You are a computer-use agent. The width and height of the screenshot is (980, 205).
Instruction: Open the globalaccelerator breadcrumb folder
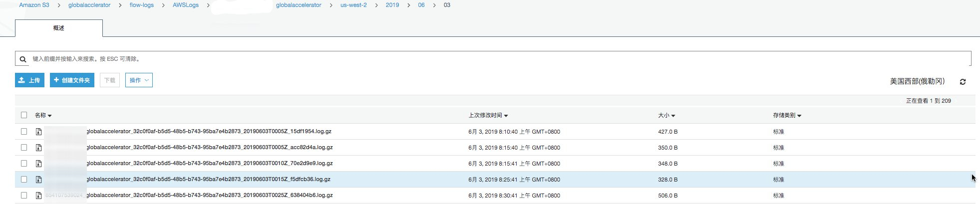299,5
